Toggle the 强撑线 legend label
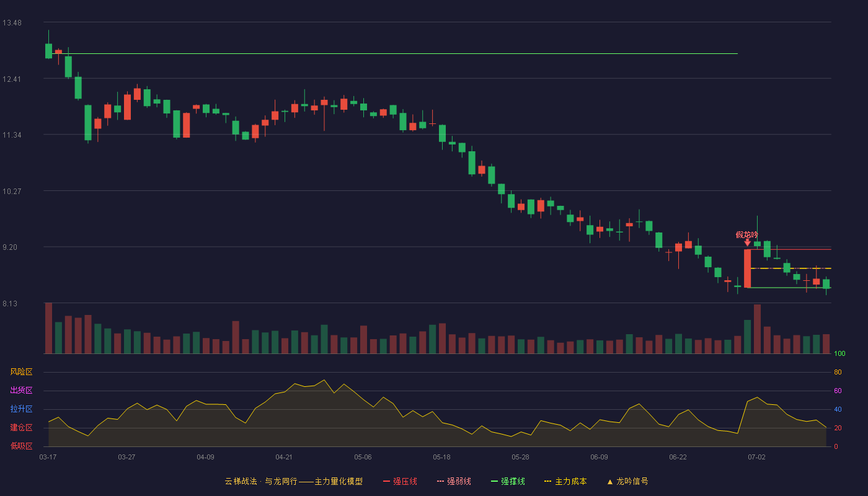 pos(513,481)
